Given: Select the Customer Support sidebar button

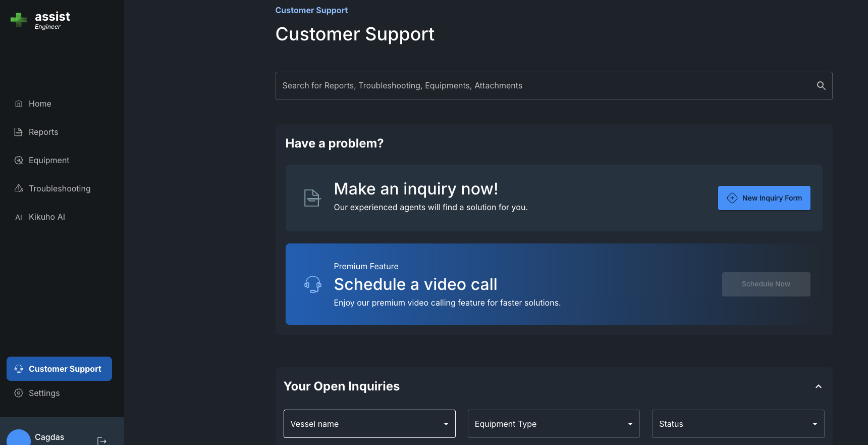Looking at the screenshot, I should click(59, 369).
